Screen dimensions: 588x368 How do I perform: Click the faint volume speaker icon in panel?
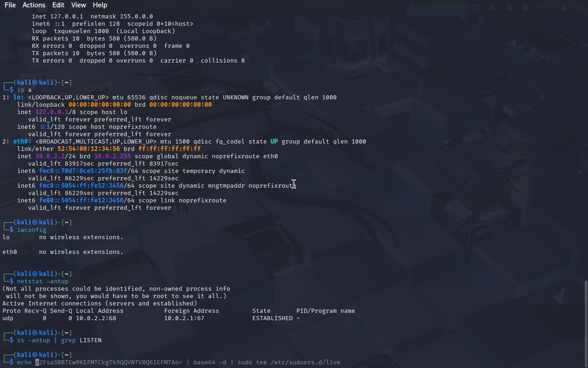(x=493, y=8)
